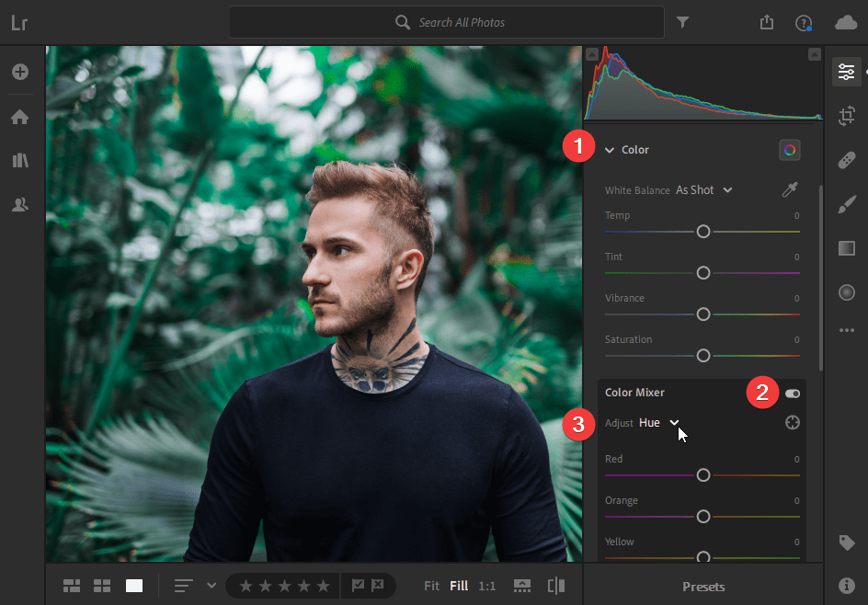Click the Add Photos plus icon

click(19, 72)
